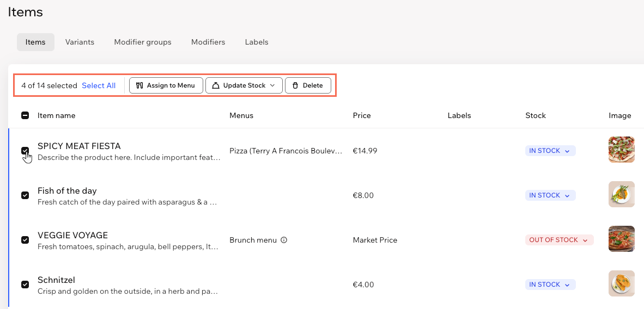Screen dimensions: 644x309
Task: Click the Select All link
Action: pyautogui.click(x=99, y=86)
